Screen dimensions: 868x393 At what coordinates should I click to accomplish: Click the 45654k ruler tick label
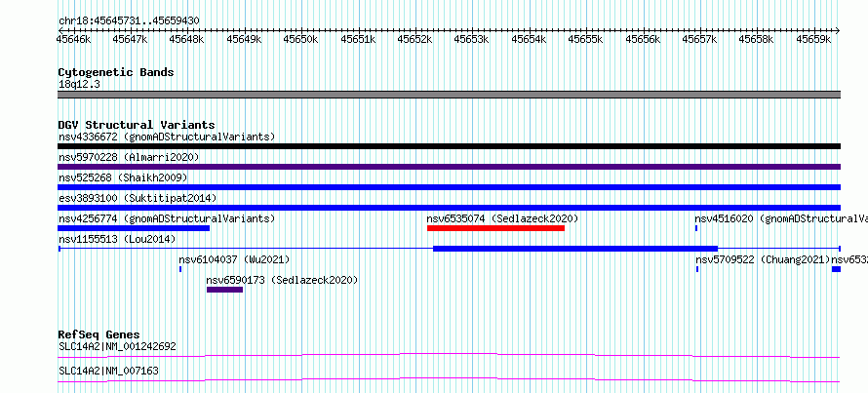click(529, 39)
